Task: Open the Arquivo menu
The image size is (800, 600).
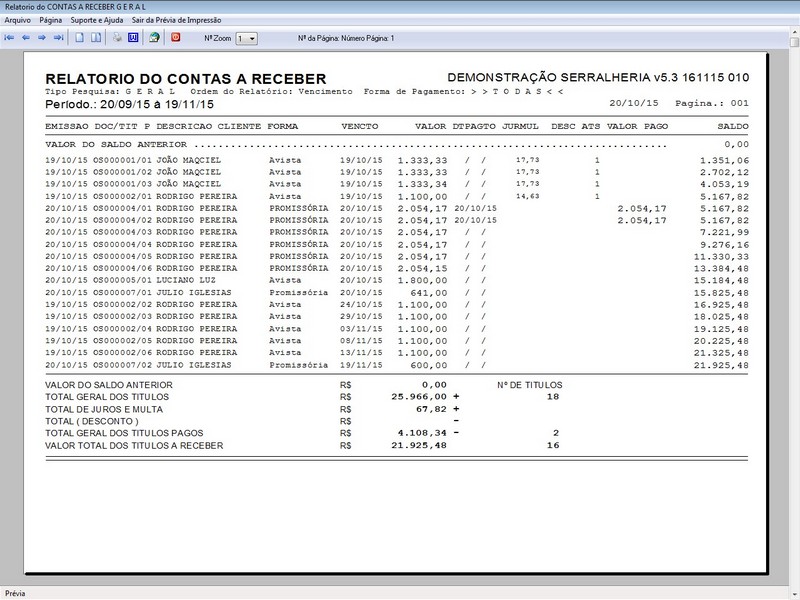Action: [17, 19]
